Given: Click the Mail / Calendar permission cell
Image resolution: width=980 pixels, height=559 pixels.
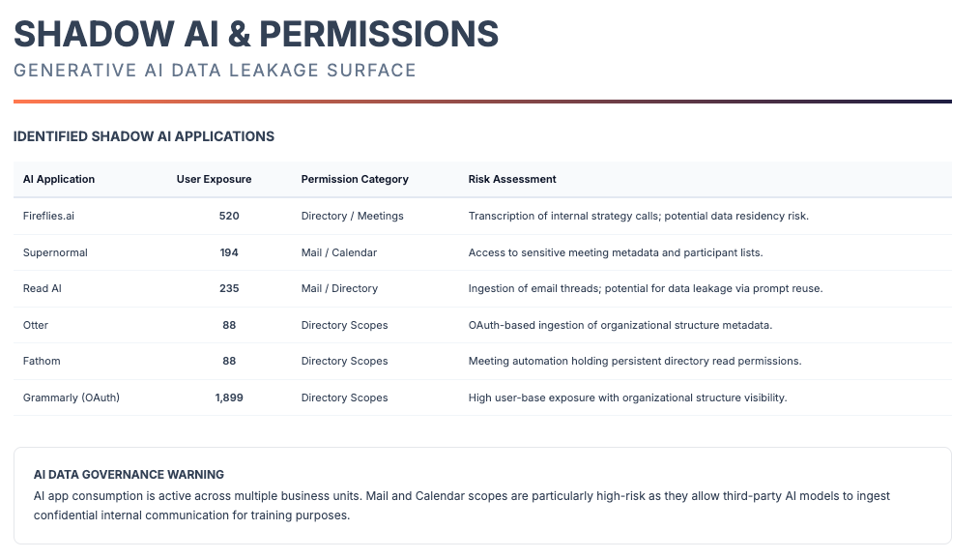Looking at the screenshot, I should tap(339, 252).
